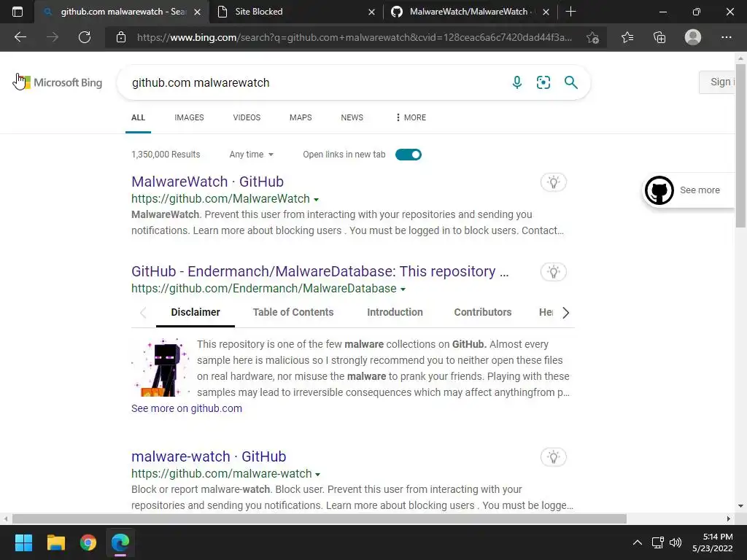This screenshot has width=747, height=560.
Task: Start voice search with the microphone icon
Action: coord(517,82)
